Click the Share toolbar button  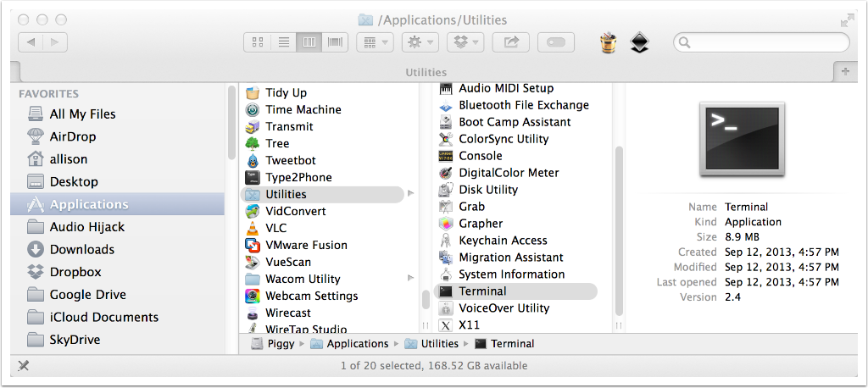point(511,42)
